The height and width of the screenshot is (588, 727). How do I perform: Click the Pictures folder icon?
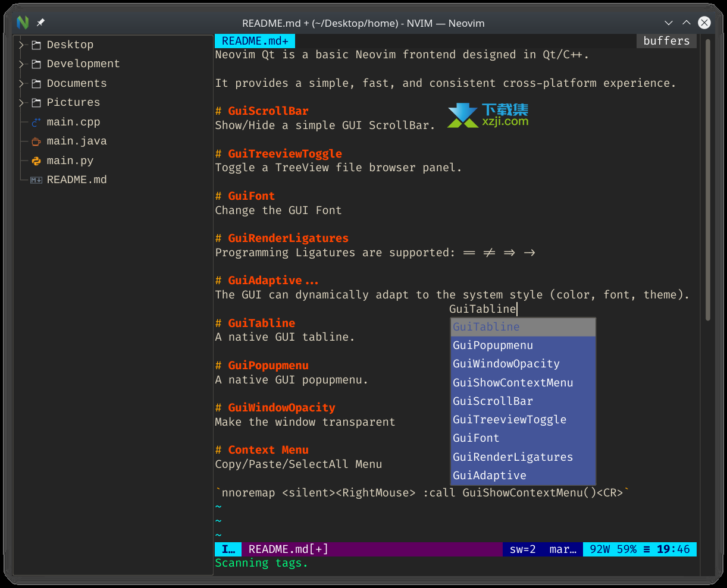[x=36, y=103]
